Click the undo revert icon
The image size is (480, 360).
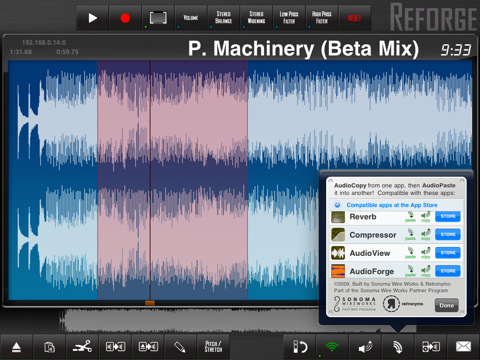[x=300, y=347]
